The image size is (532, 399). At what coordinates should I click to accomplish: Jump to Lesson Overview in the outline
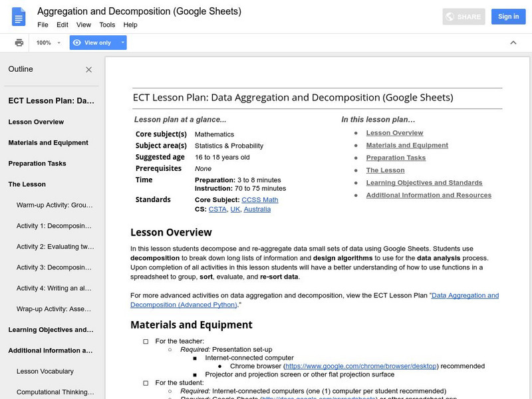point(36,122)
